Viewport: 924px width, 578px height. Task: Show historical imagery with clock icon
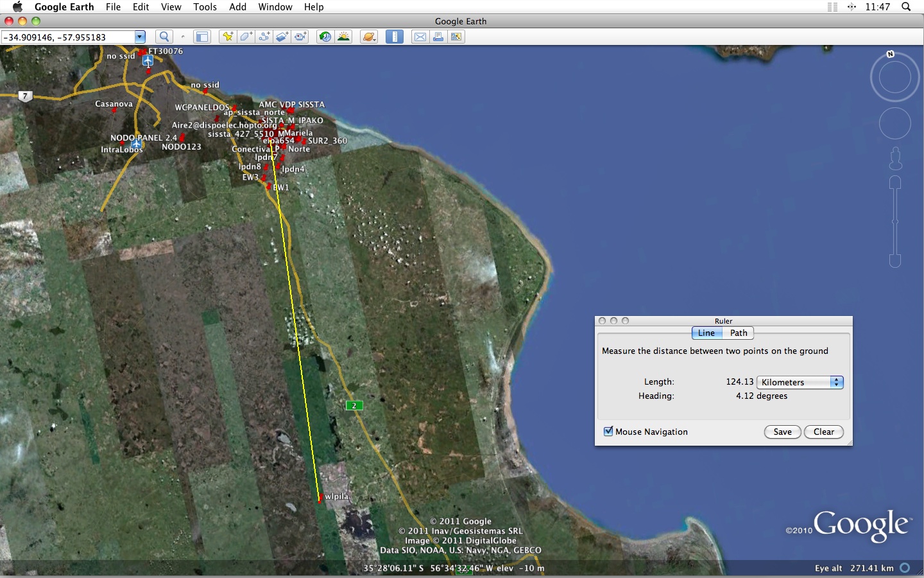click(325, 37)
